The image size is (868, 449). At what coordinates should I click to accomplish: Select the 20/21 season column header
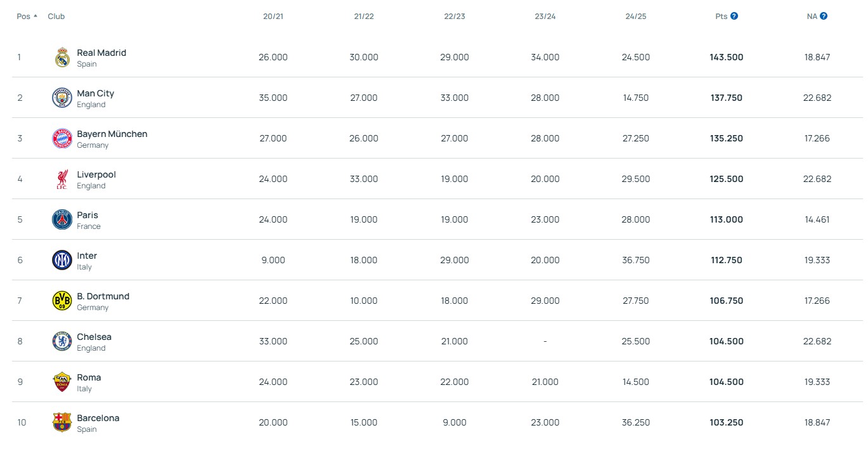(273, 16)
